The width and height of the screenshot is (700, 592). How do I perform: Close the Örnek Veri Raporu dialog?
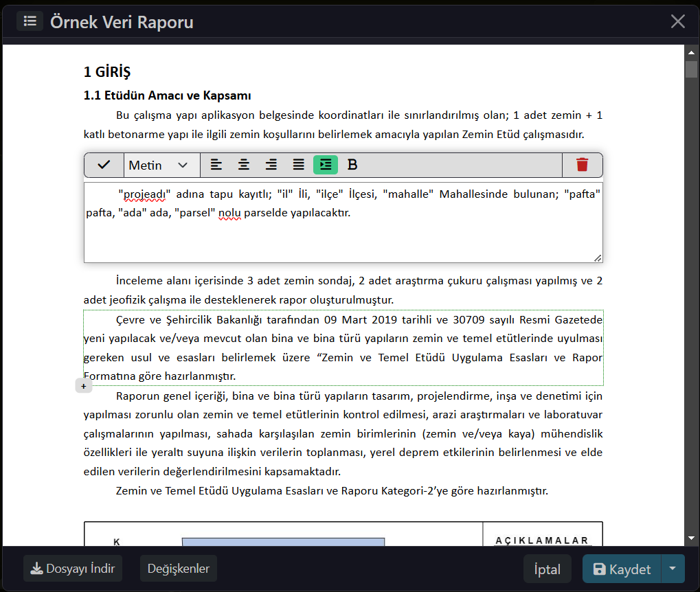[677, 21]
